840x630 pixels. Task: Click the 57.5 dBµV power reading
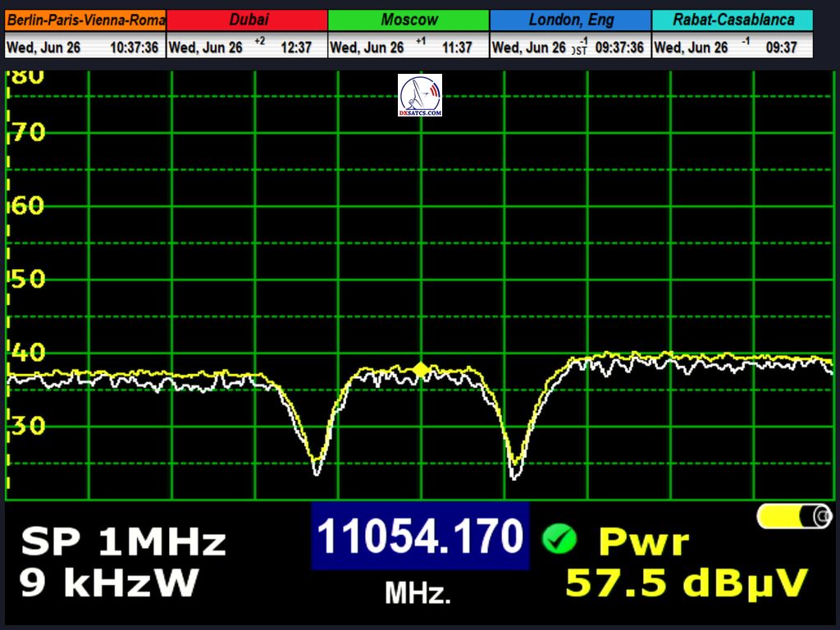point(687,582)
